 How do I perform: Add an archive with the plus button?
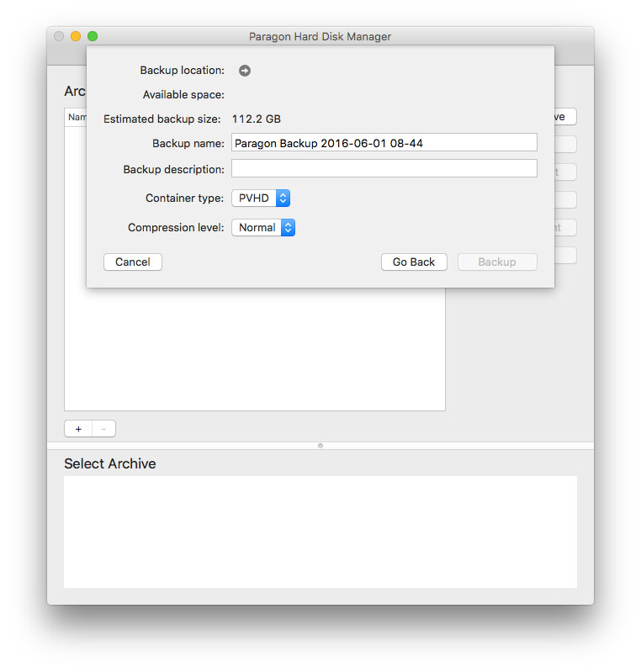[78, 429]
